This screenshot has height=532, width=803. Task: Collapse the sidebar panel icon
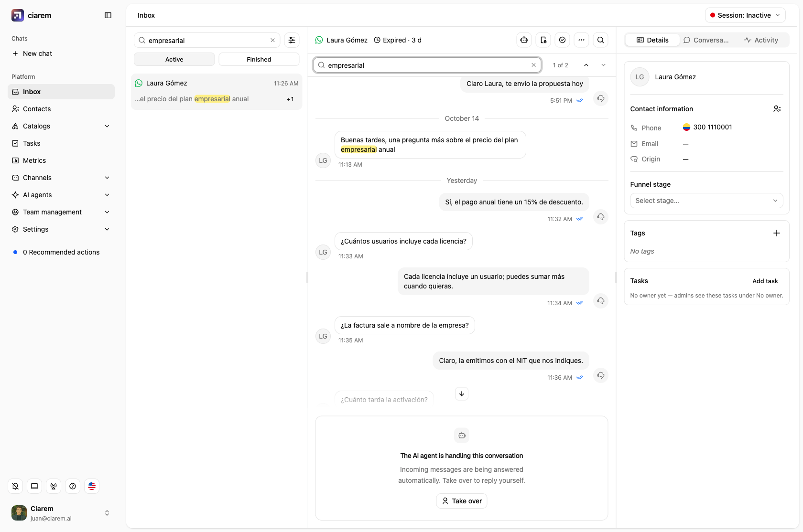pos(108,15)
